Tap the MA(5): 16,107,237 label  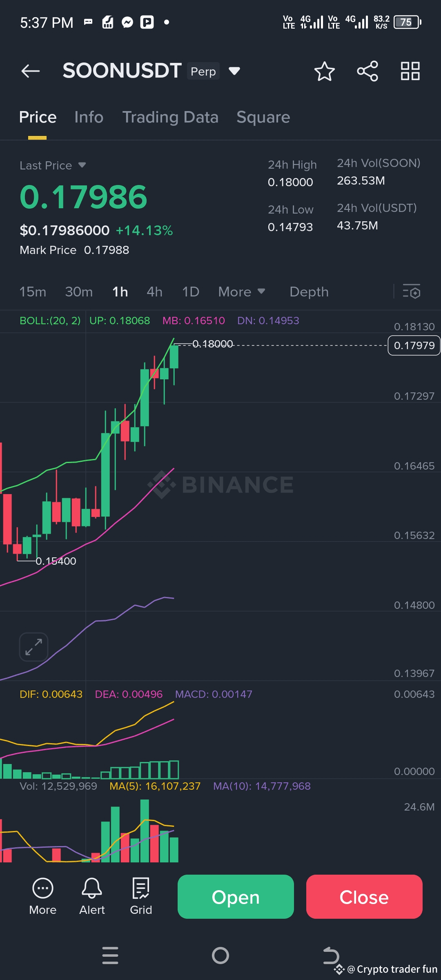(155, 786)
